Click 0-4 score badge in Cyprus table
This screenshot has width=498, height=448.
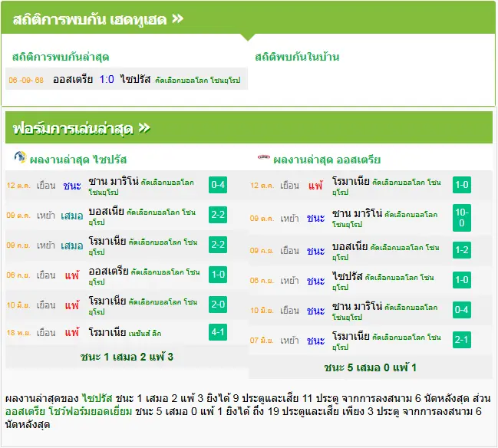218,185
